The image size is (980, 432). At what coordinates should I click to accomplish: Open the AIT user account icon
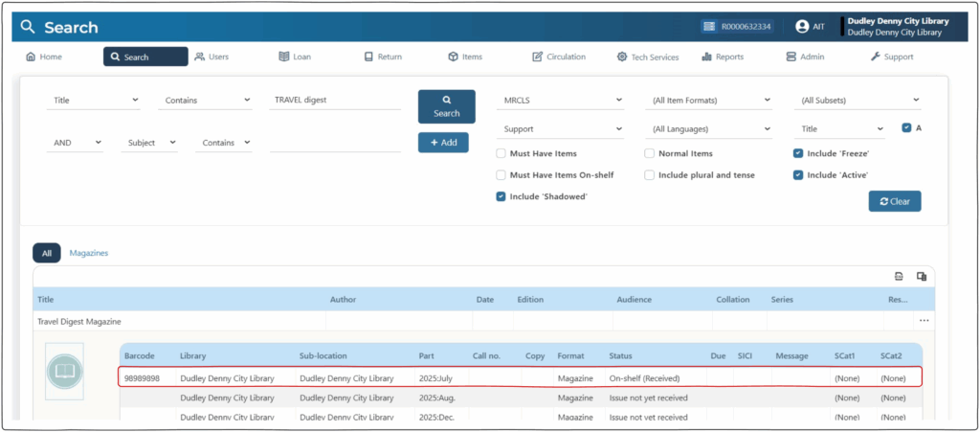801,27
